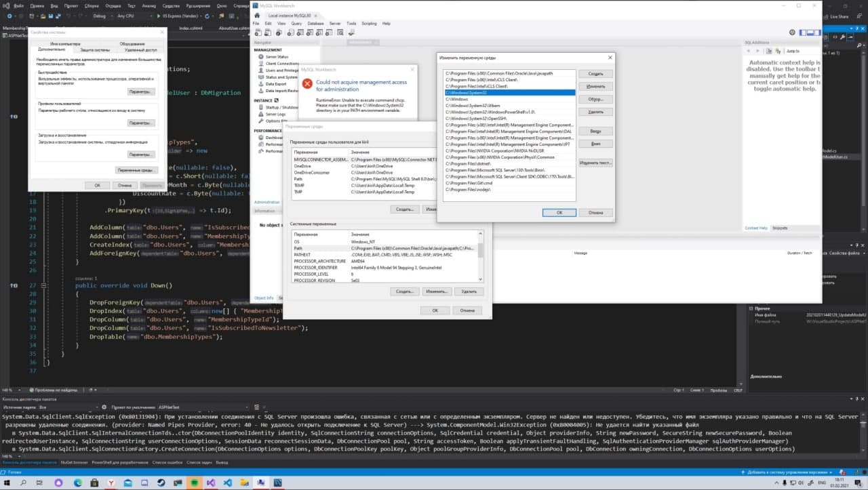
Task: Open Steam from the taskbar
Action: (161, 483)
